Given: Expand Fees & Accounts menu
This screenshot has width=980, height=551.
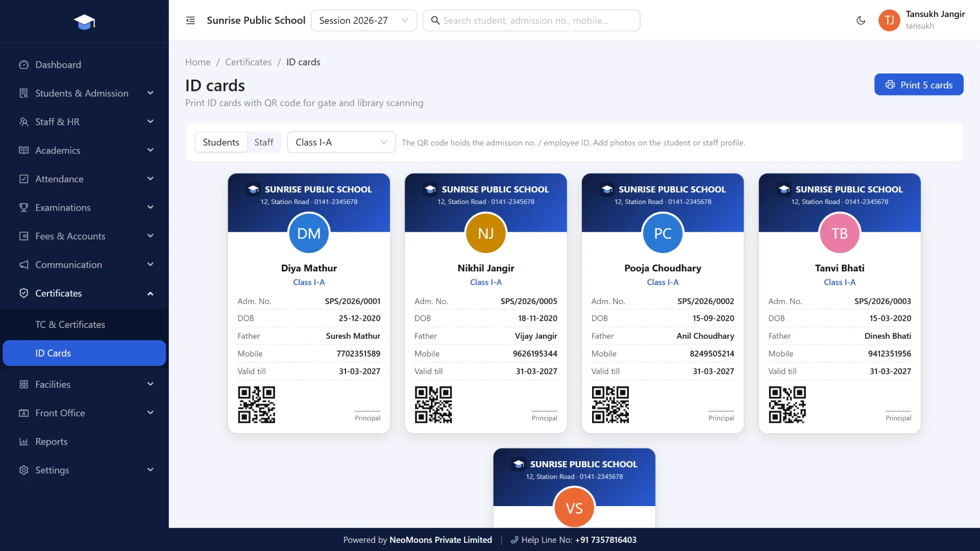Looking at the screenshot, I should [x=84, y=236].
